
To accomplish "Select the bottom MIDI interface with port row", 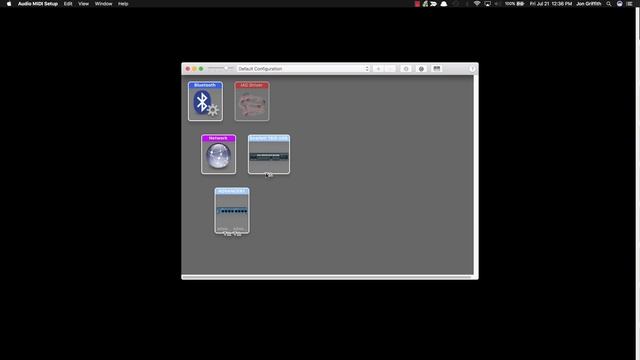I will 232,211.
